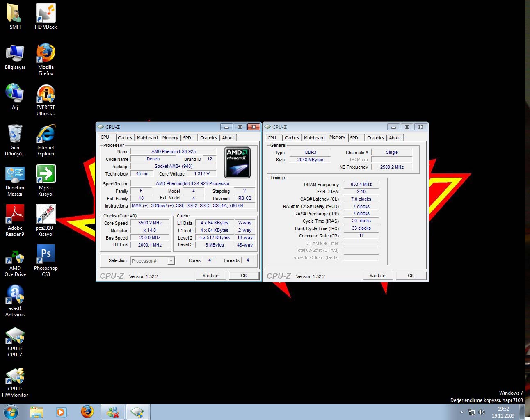Select the Geri Dönüşüm recycle bin icon

click(15, 140)
